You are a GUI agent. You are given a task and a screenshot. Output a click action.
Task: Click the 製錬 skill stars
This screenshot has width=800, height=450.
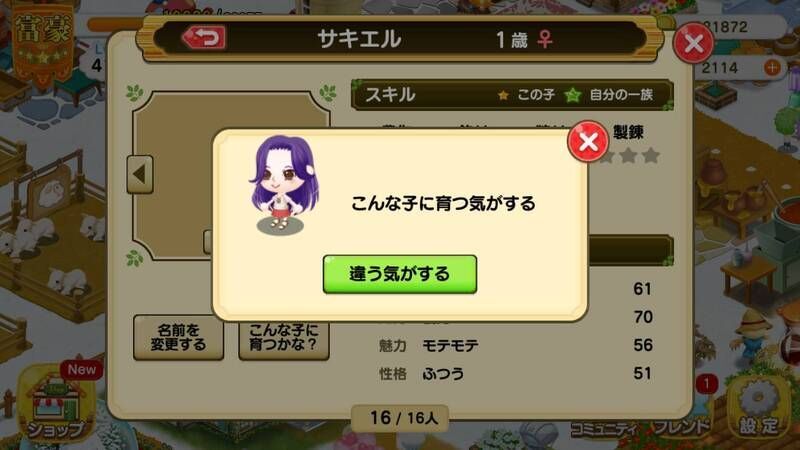[x=629, y=155]
